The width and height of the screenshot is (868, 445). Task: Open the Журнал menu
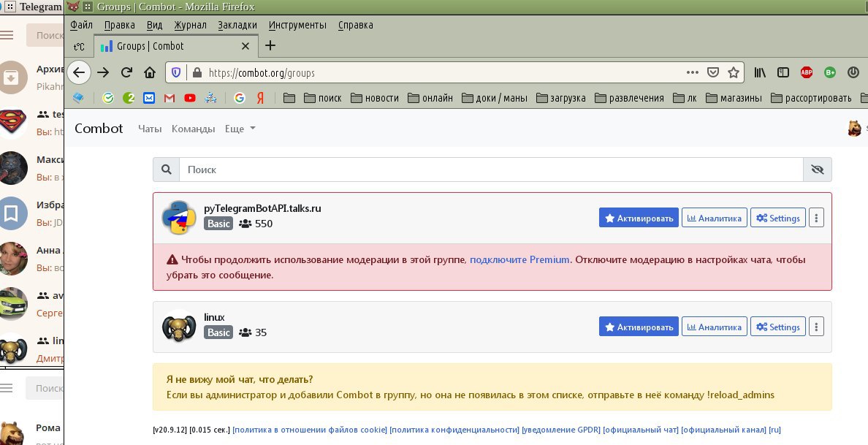[190, 25]
